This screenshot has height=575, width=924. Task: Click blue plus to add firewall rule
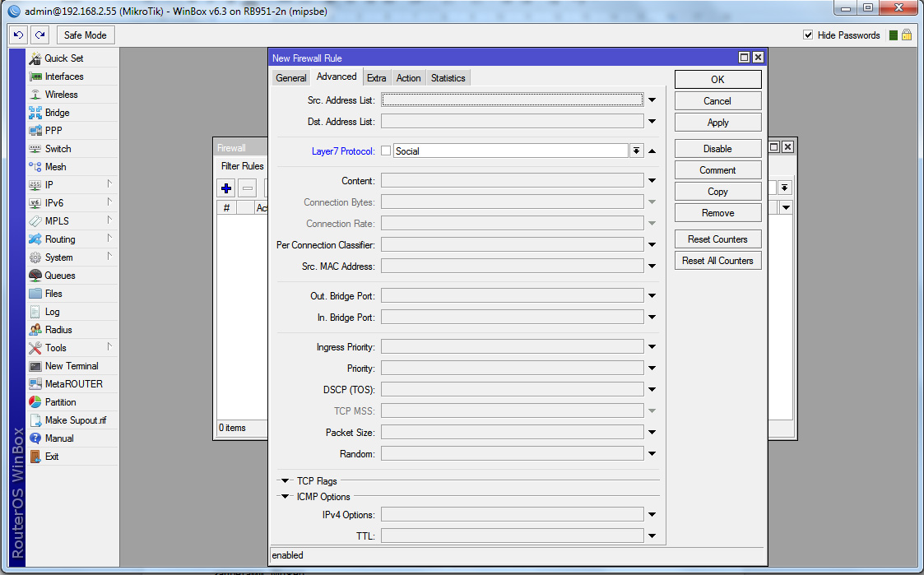226,188
